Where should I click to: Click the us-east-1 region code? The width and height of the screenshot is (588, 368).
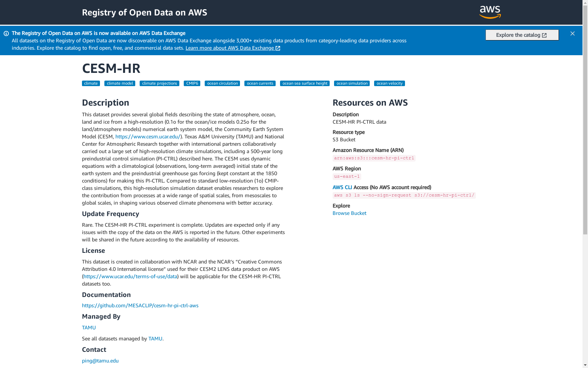pos(347,177)
